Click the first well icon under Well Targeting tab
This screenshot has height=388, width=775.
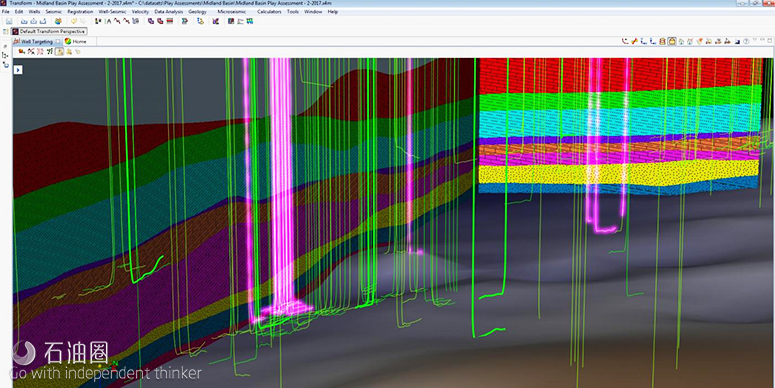22,51
